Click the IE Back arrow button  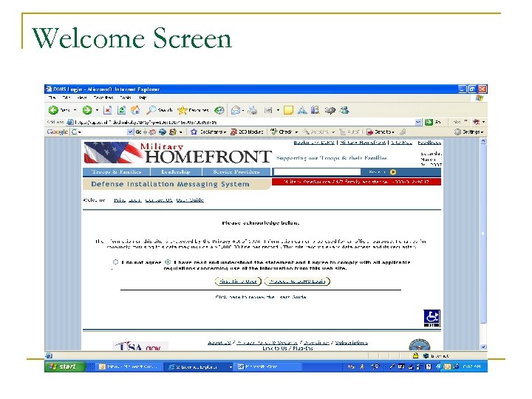[x=53, y=110]
